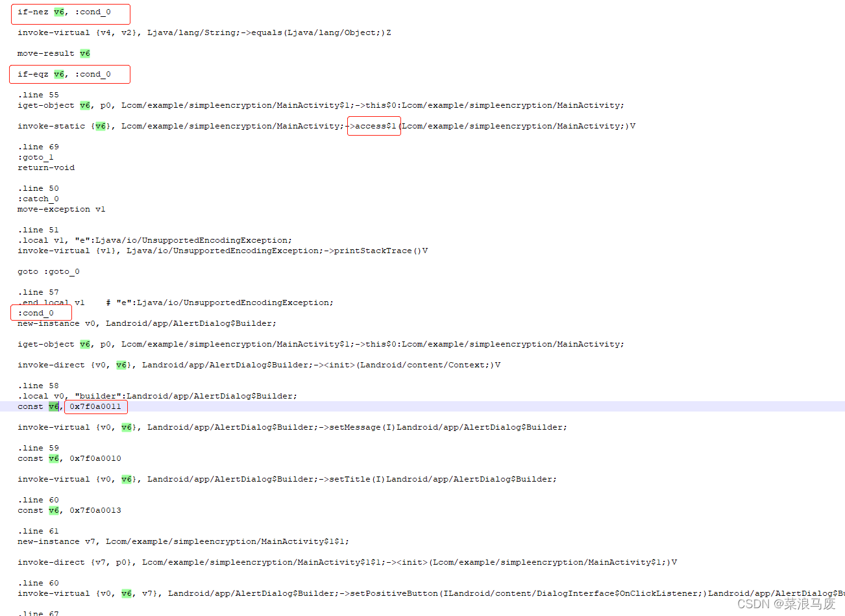
Task: Click the "const v6, 0x7f0a0010" line
Action: [x=69, y=458]
